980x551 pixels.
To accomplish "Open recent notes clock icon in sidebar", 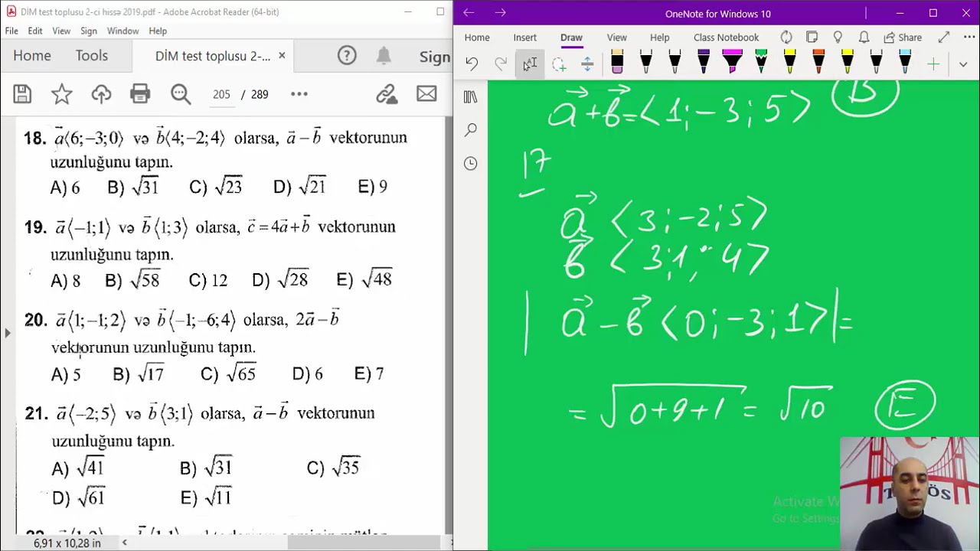I will pos(470,163).
